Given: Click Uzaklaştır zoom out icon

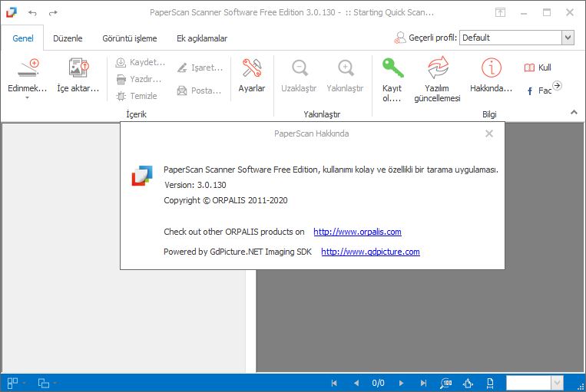Looking at the screenshot, I should [x=300, y=68].
